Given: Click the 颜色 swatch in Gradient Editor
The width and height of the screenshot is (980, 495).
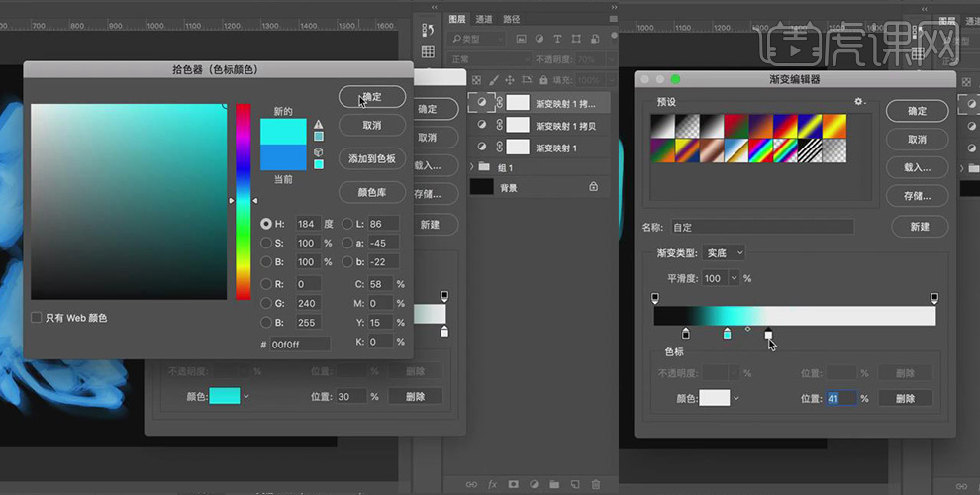Looking at the screenshot, I should pos(715,398).
